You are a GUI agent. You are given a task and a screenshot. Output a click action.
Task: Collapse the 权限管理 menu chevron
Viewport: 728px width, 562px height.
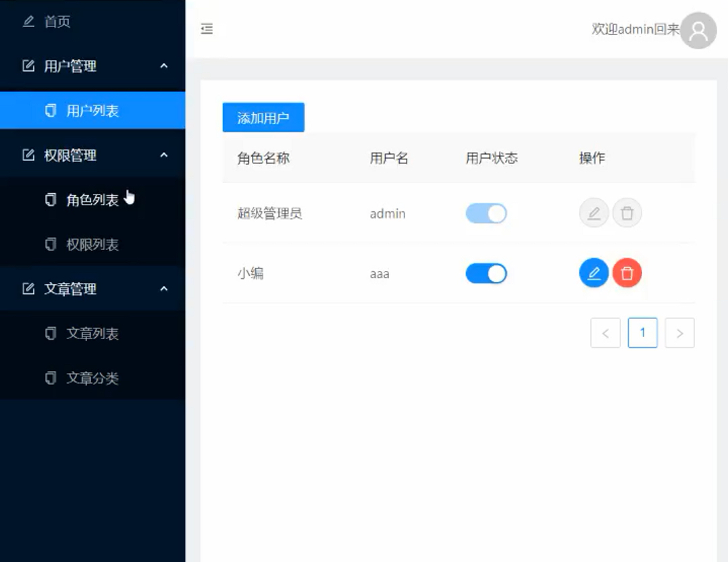point(164,155)
